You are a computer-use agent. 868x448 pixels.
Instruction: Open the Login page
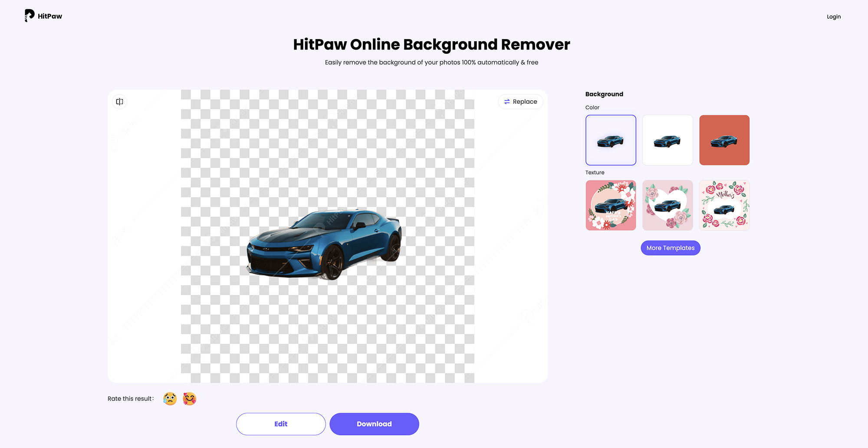tap(834, 16)
